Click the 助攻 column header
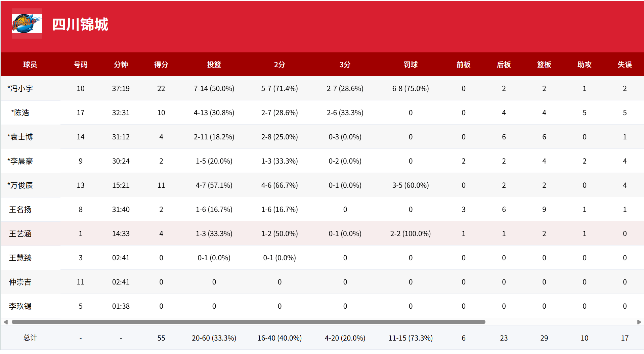The width and height of the screenshot is (644, 354). coord(585,64)
